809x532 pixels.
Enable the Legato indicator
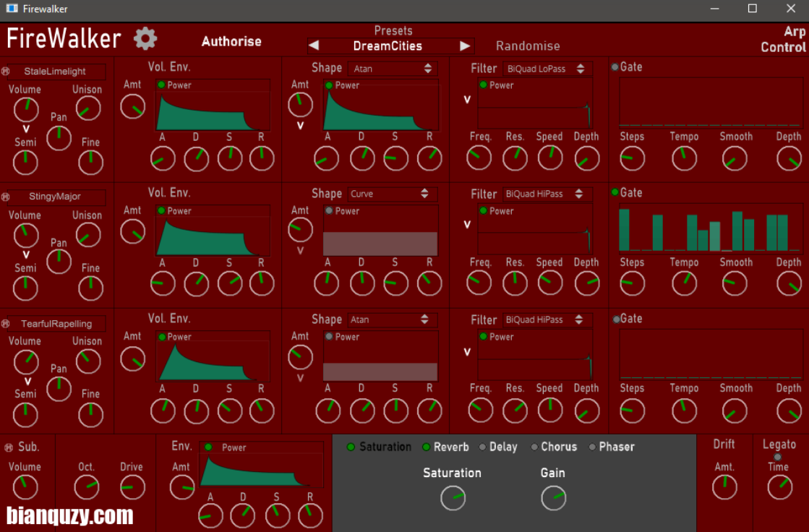(778, 457)
